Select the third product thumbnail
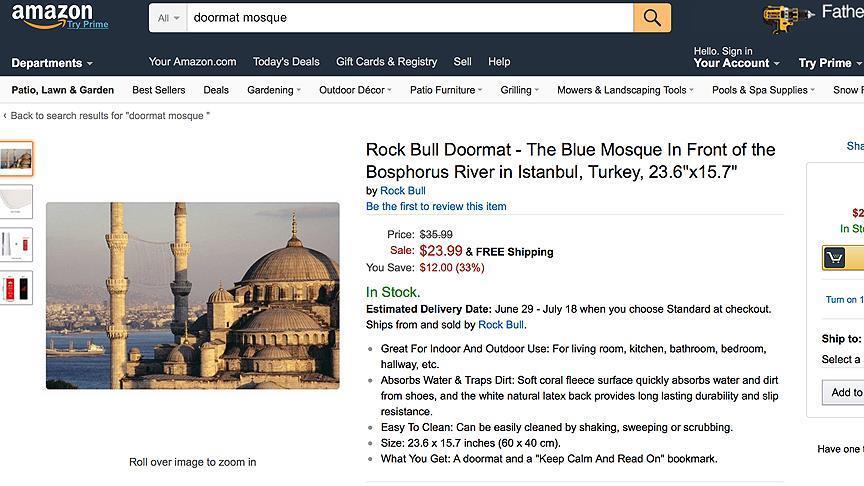Image resolution: width=864 pixels, height=486 pixels. [16, 244]
